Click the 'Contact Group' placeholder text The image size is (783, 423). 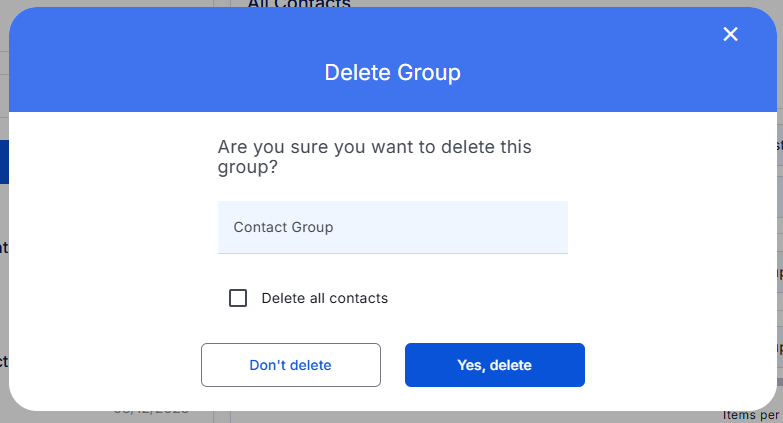pos(283,227)
